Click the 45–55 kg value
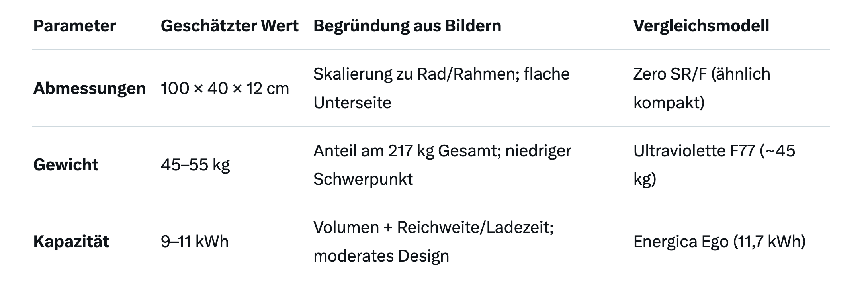Screen dimensions: 868x297 (x=195, y=165)
